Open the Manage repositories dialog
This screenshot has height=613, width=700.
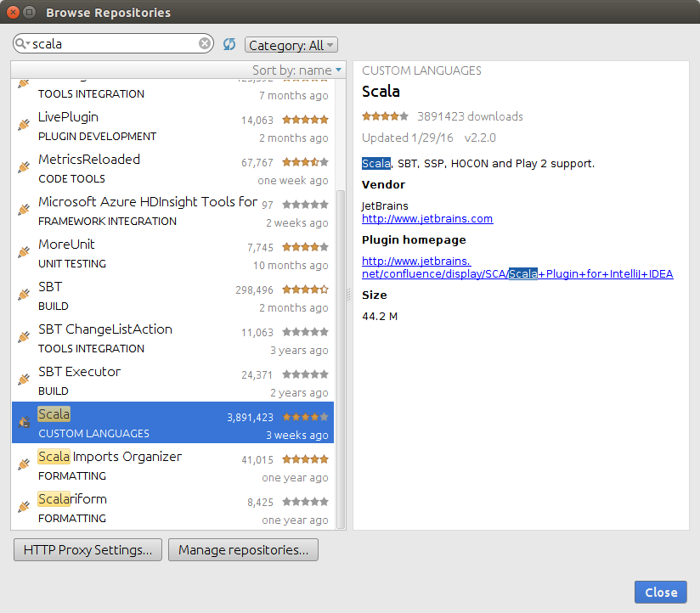(243, 549)
